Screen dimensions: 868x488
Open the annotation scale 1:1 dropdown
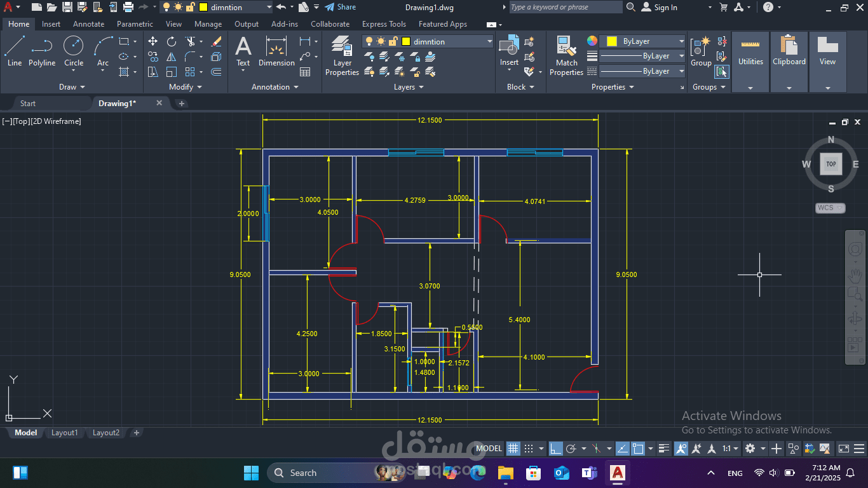coord(731,449)
